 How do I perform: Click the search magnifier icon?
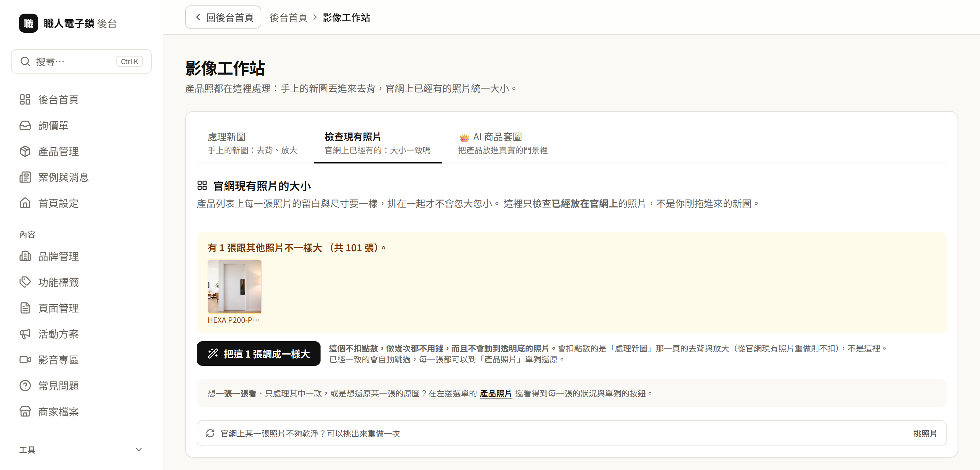click(x=25, y=61)
